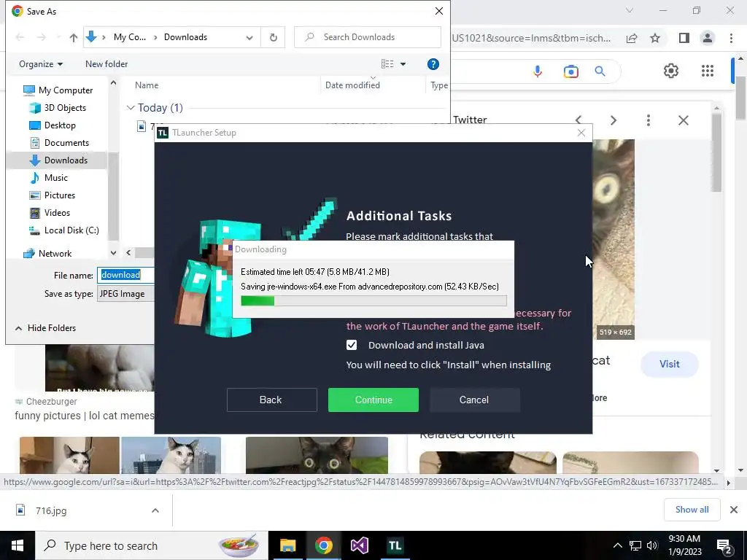
Task: Go to next image in preview panel
Action: coord(613,120)
